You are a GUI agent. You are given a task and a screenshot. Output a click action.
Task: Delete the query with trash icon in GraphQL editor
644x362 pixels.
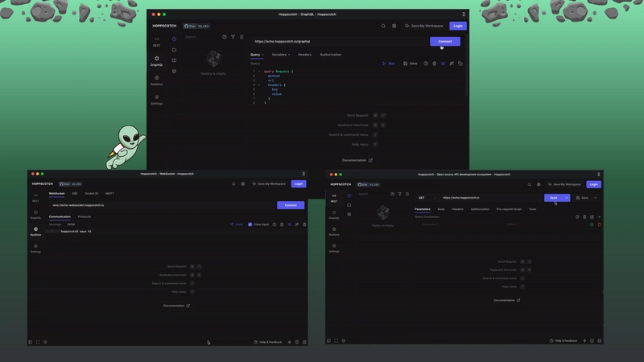pyautogui.click(x=435, y=64)
